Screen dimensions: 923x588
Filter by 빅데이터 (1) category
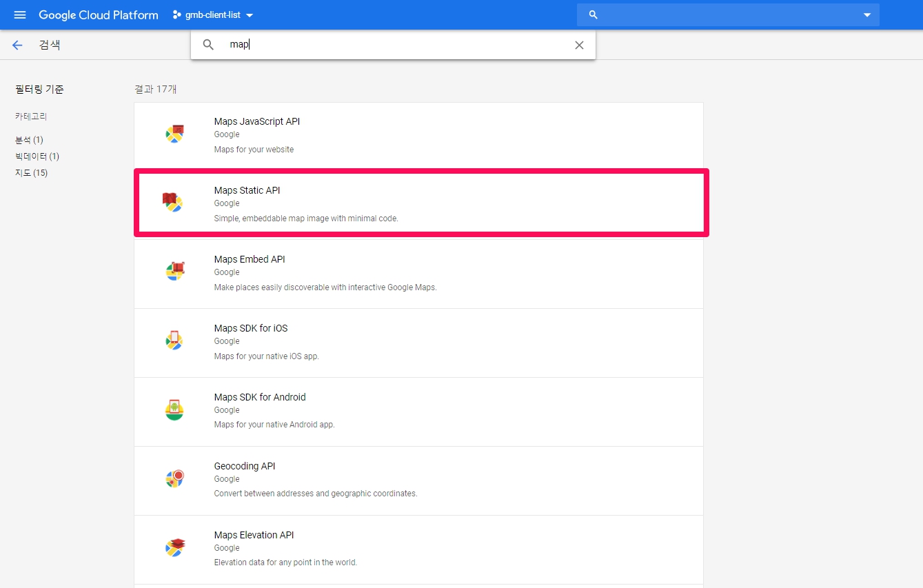37,156
